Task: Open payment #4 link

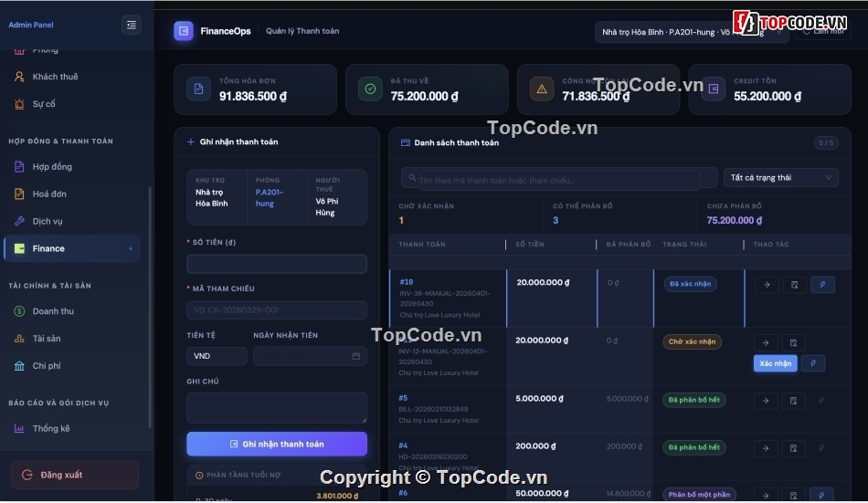Action: (403, 445)
